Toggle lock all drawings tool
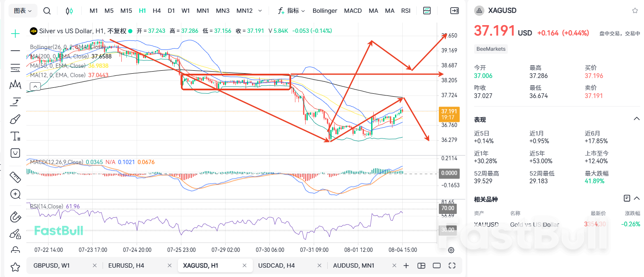 15,234
